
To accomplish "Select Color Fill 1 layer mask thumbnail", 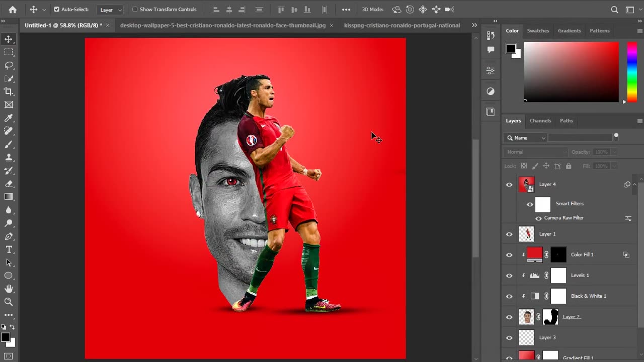I will pyautogui.click(x=558, y=255).
